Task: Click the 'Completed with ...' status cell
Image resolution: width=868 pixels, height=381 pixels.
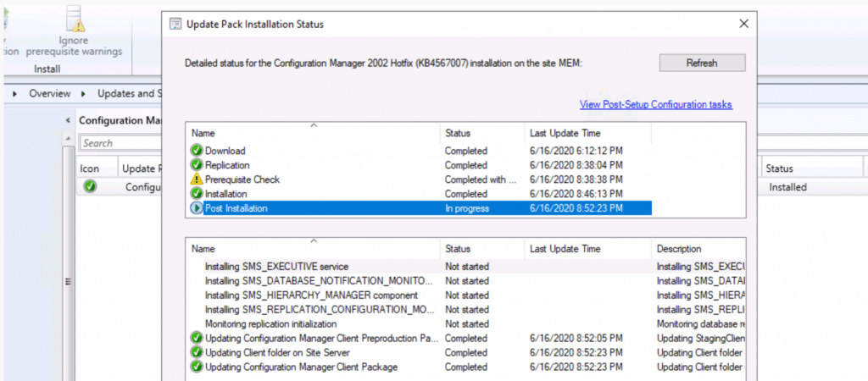Action: point(481,179)
